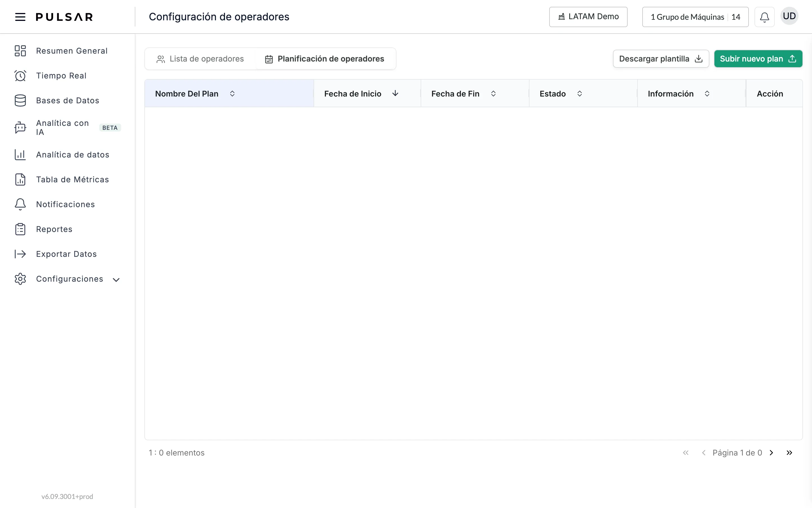Sort by Estado column

(x=579, y=94)
